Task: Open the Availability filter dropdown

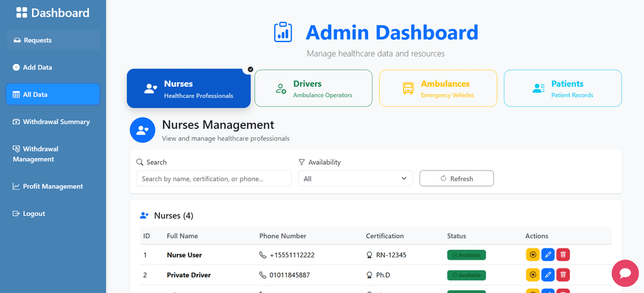Action: coord(355,179)
